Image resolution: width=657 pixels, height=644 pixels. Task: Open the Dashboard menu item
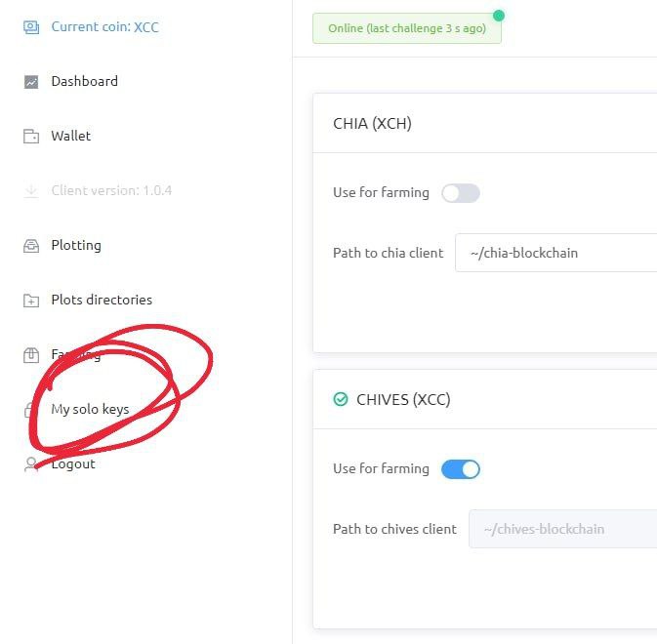85,81
